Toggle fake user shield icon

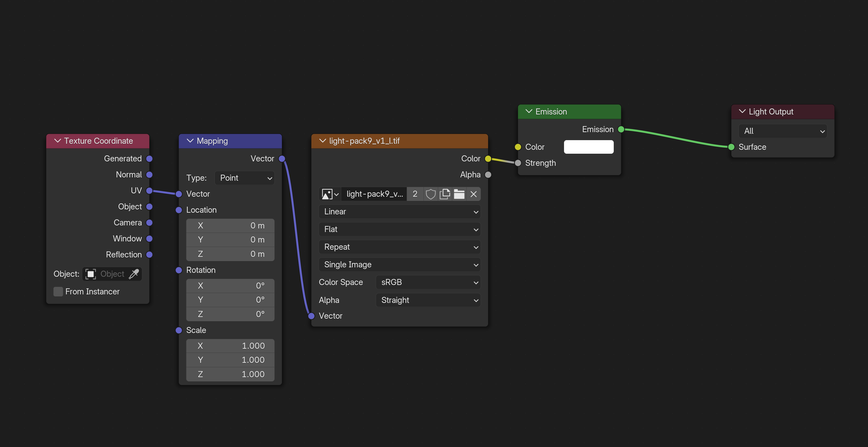[x=431, y=194]
